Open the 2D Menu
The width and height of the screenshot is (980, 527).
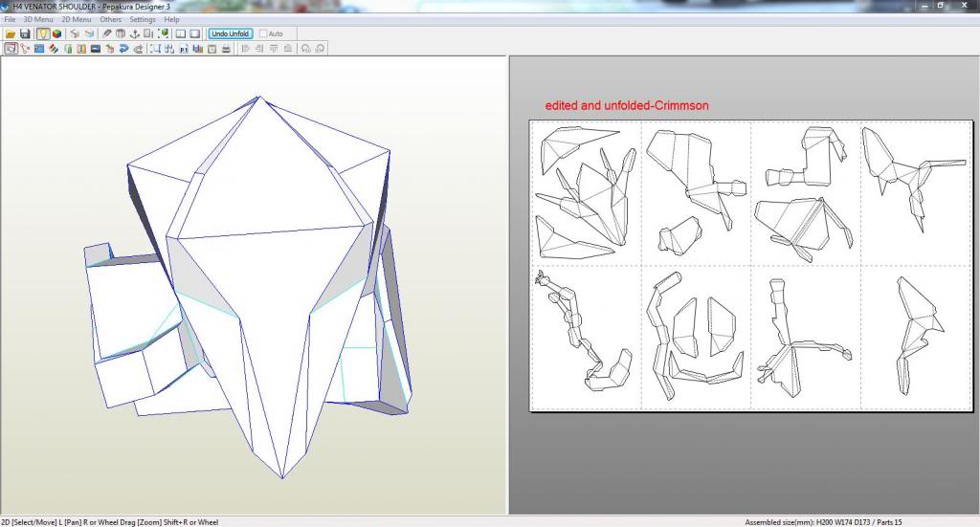click(77, 19)
